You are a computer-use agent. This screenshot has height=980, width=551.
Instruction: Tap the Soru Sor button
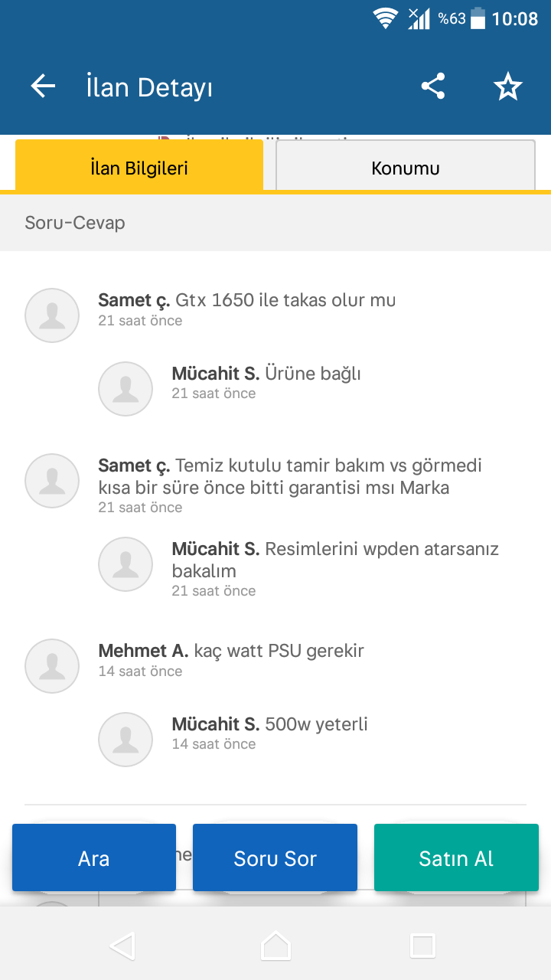click(x=275, y=858)
